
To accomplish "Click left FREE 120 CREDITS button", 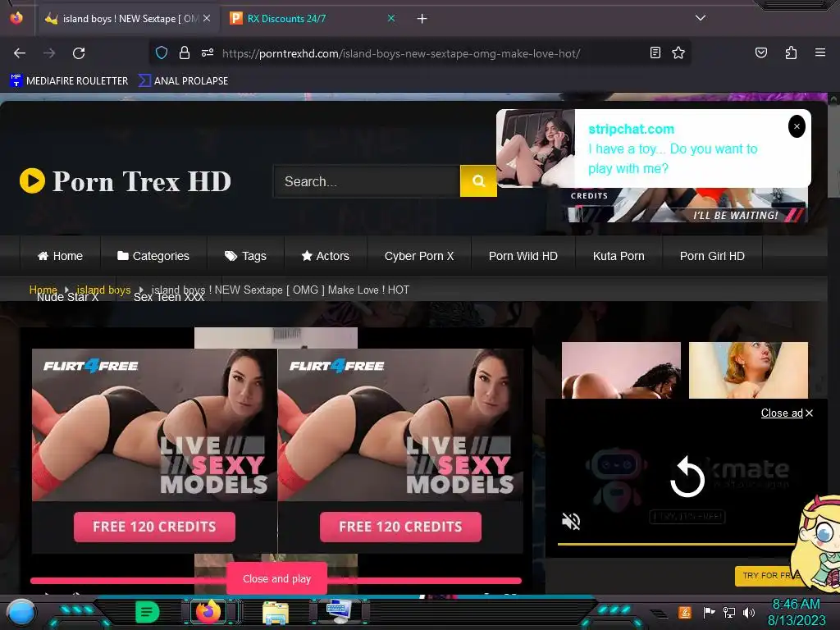I will tap(154, 527).
